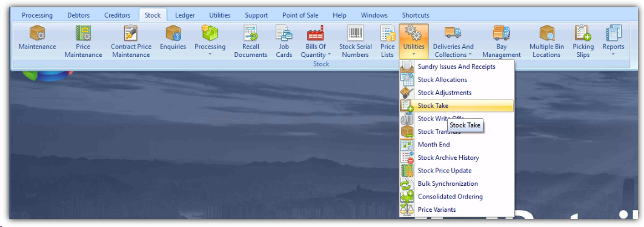Click the Stock Take menu icon
The image size is (644, 227).
407,105
